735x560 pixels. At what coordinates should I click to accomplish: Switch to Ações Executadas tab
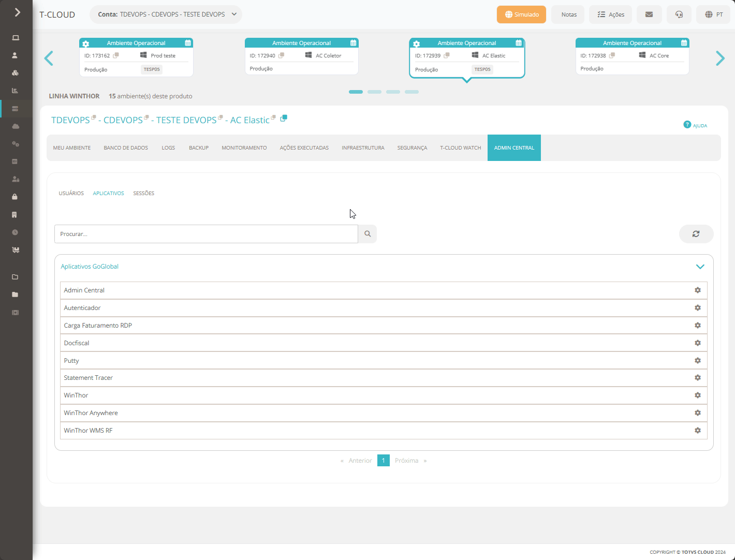[x=304, y=148]
